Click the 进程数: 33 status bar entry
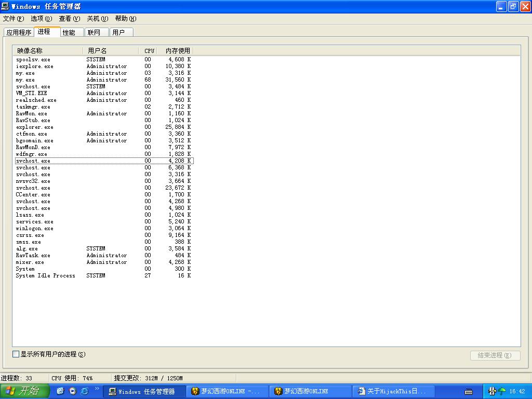 pos(17,378)
